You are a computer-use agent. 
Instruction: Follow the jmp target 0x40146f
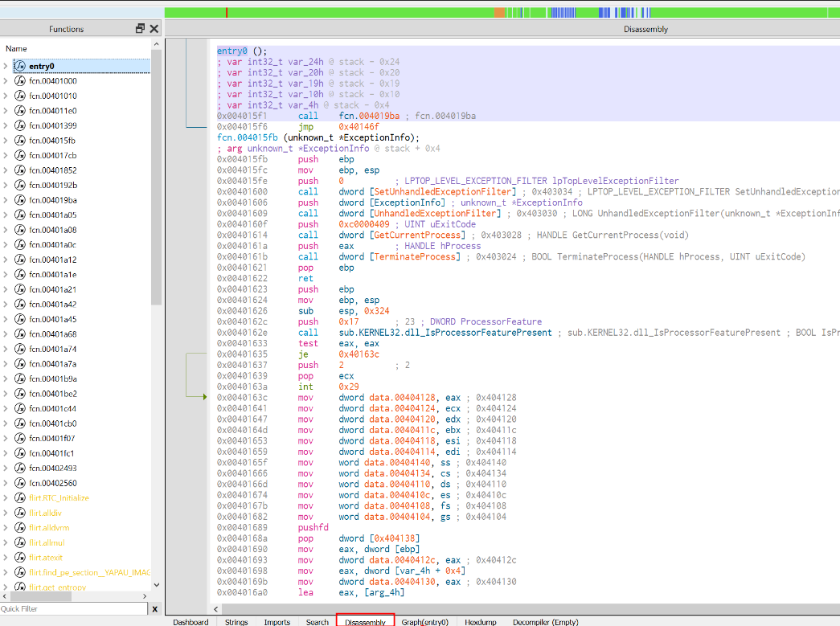[x=359, y=127]
